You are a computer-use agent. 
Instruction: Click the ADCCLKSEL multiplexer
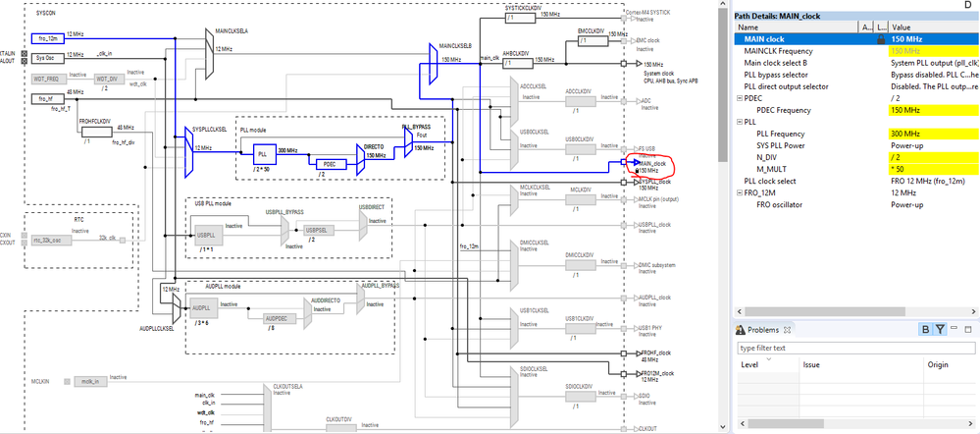point(515,99)
